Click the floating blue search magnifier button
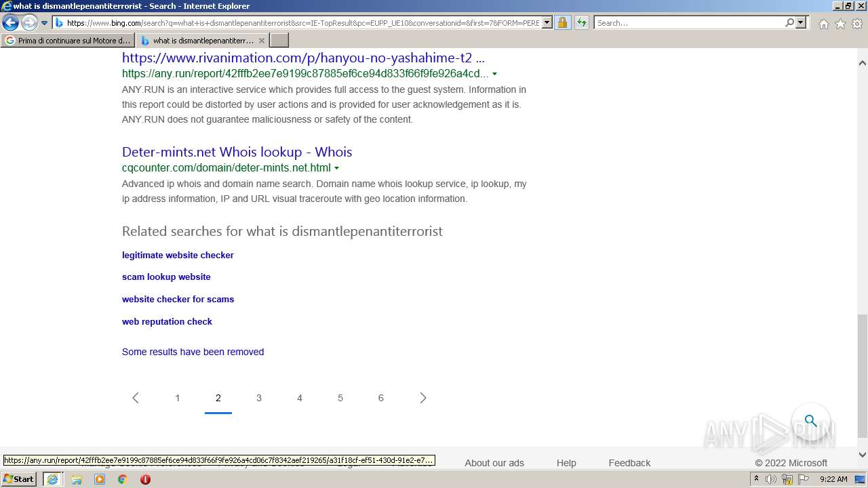The width and height of the screenshot is (868, 488). (x=811, y=421)
